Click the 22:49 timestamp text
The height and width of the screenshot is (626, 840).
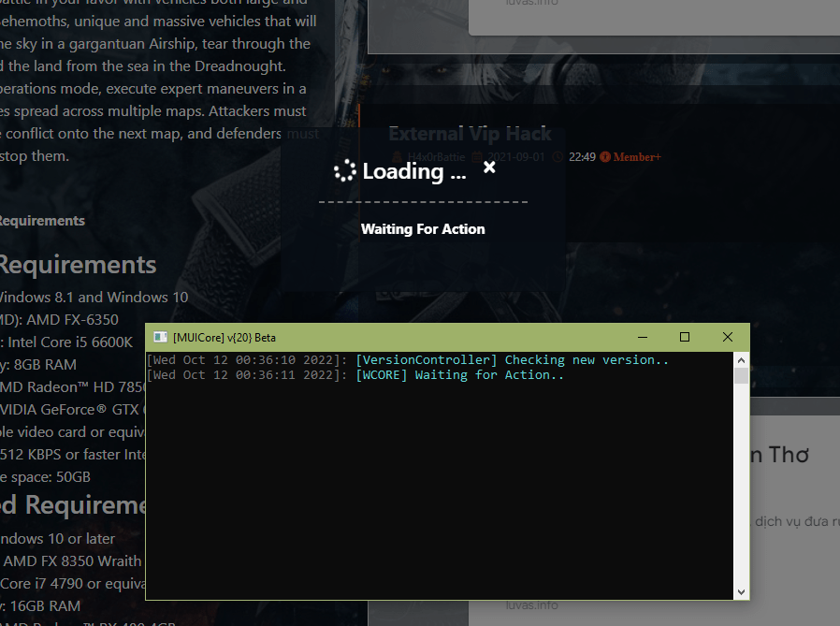pos(582,157)
